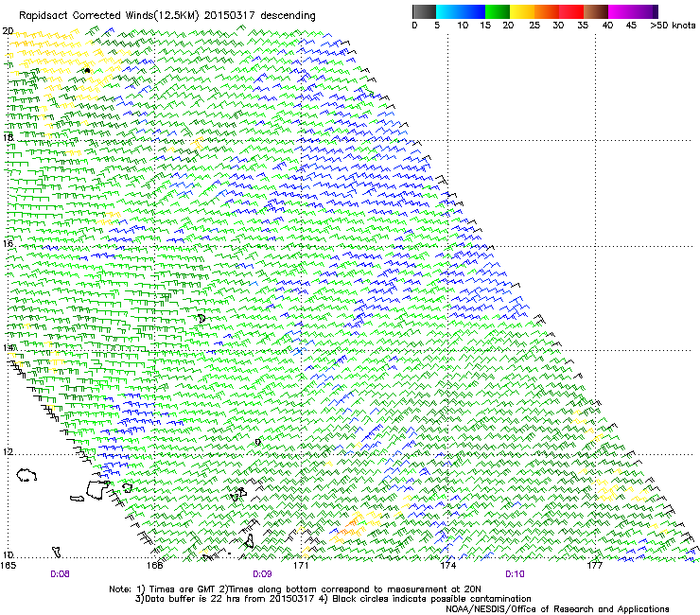700x615 pixels.
Task: Click the longitude '177' axis label
Action: pyautogui.click(x=595, y=566)
